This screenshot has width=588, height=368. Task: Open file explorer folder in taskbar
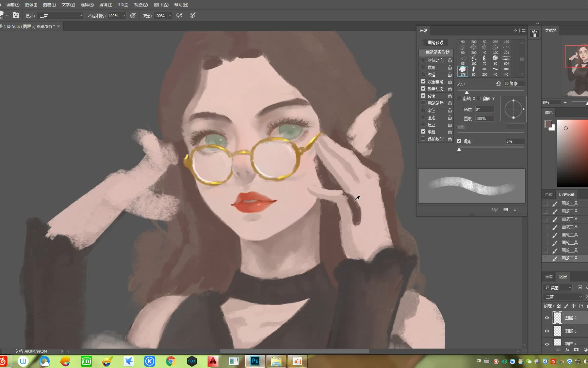276,361
